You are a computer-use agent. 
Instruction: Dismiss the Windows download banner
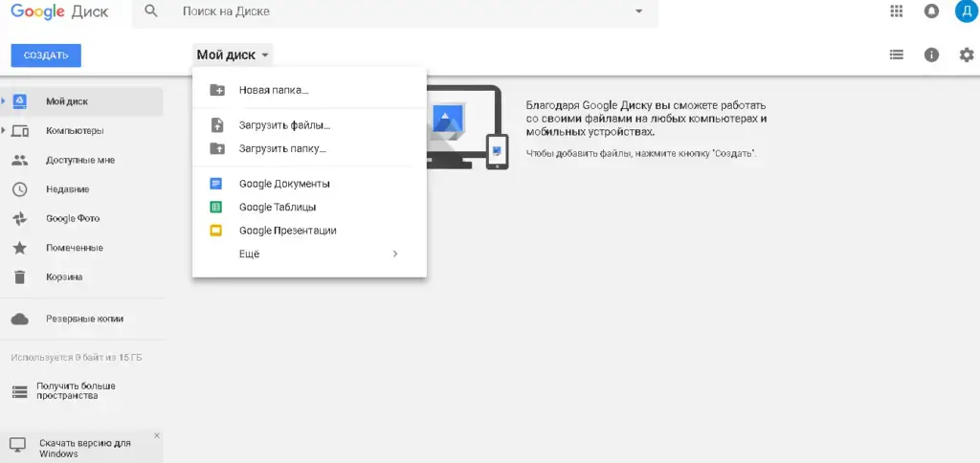tap(157, 435)
